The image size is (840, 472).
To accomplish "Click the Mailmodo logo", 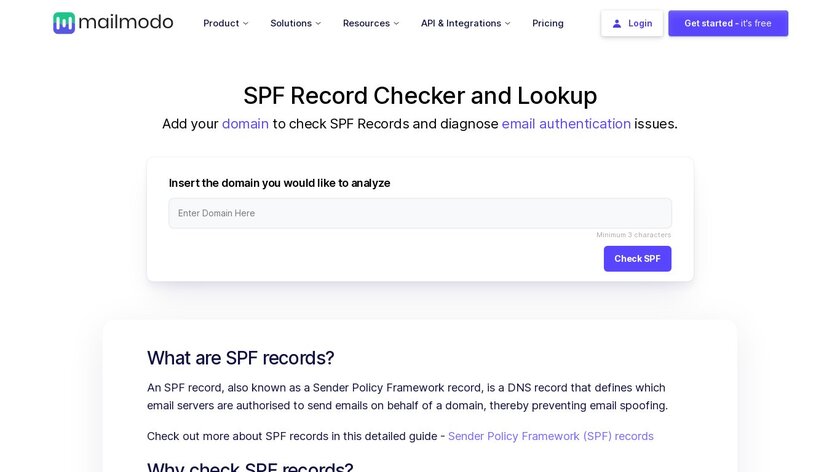I will point(113,23).
